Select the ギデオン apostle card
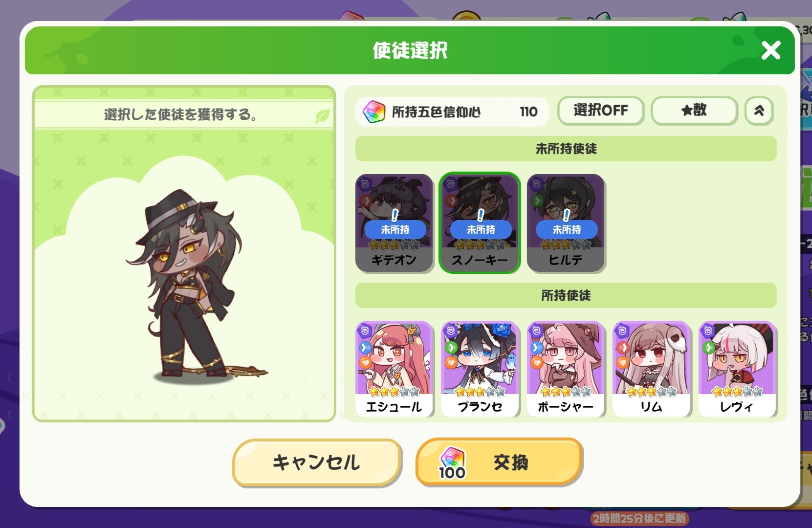The width and height of the screenshot is (812, 528). tap(394, 223)
